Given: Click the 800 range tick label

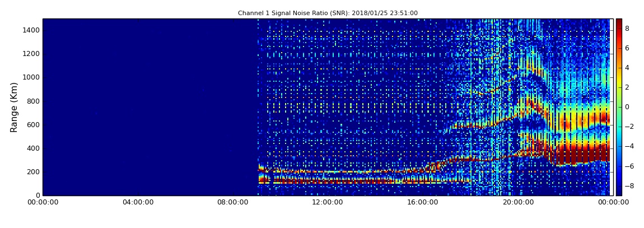Looking at the screenshot, I should tap(34, 101).
